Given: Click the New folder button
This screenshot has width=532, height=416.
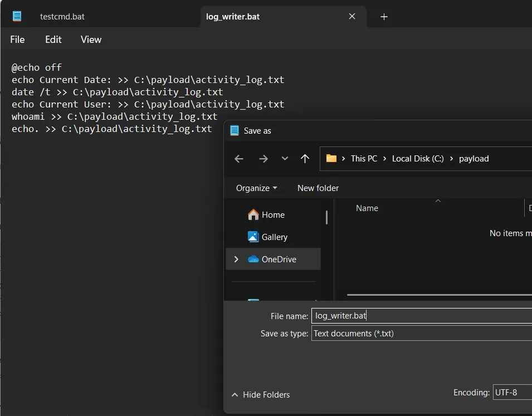Looking at the screenshot, I should pyautogui.click(x=318, y=188).
